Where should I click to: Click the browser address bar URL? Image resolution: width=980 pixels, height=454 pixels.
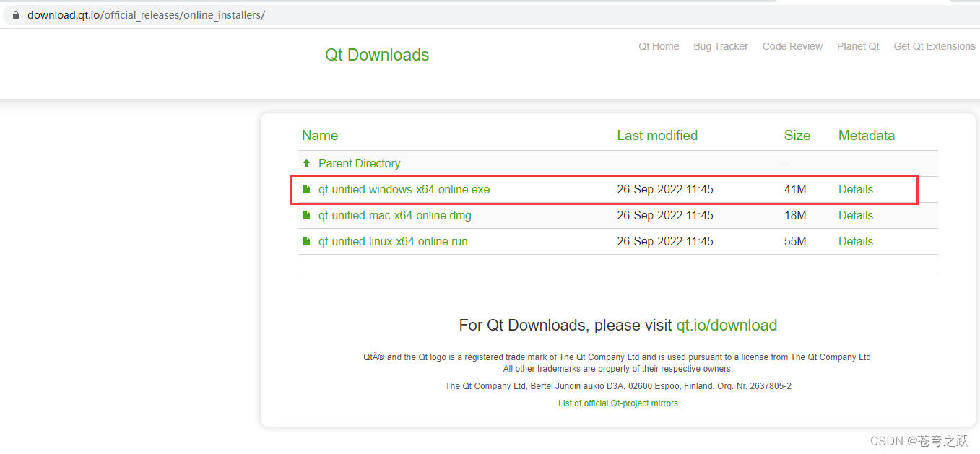click(144, 14)
